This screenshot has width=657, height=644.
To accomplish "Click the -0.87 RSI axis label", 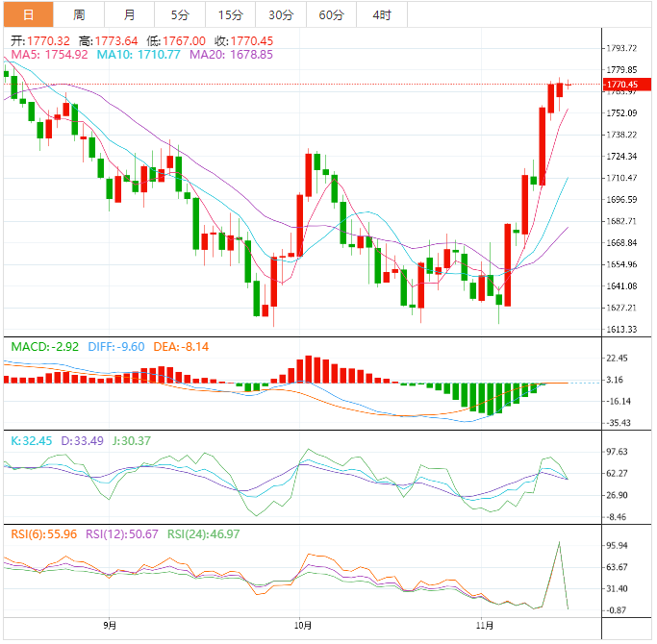I will click(x=618, y=610).
